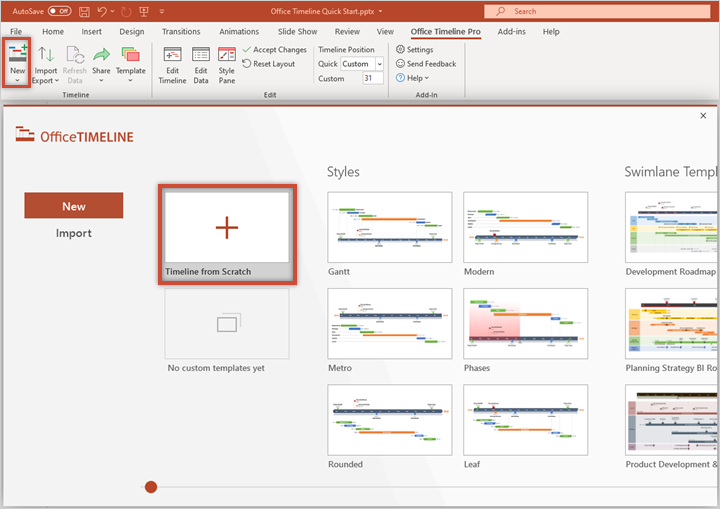The height and width of the screenshot is (509, 720).
Task: Open the Style Pane
Action: (226, 65)
